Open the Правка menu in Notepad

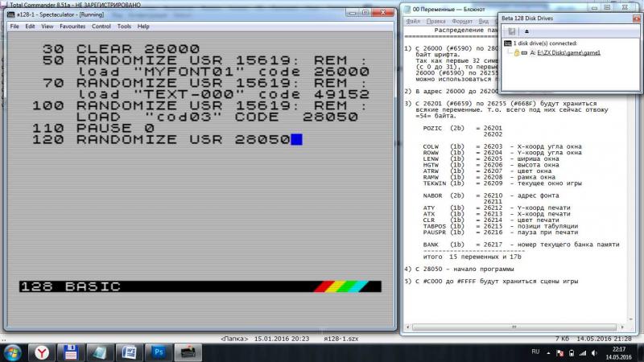click(436, 20)
